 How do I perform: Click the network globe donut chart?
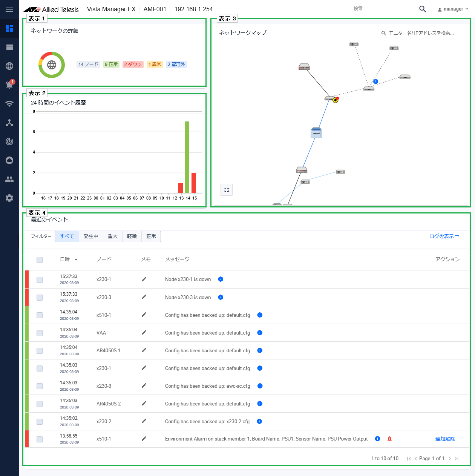click(x=52, y=65)
